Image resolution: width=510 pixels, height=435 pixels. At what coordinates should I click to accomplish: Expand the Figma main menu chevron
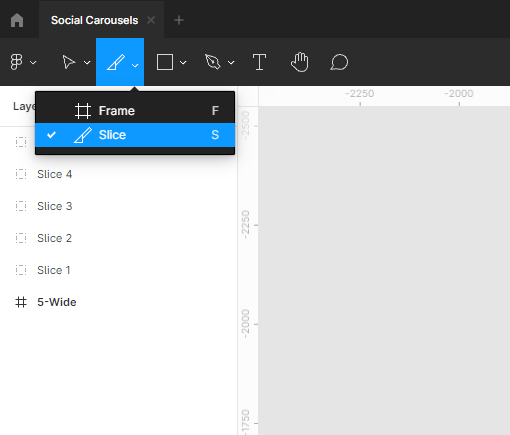[33, 62]
